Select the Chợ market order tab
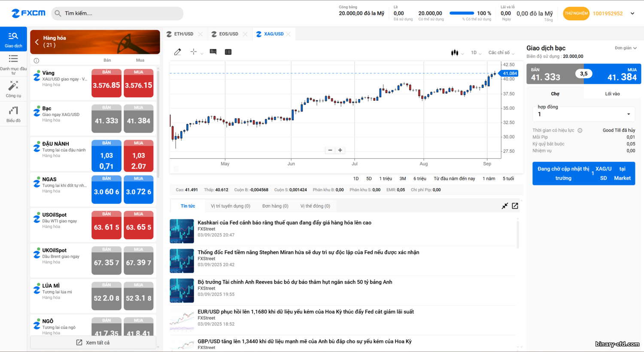Screen dimensions: 644x352 [555, 94]
